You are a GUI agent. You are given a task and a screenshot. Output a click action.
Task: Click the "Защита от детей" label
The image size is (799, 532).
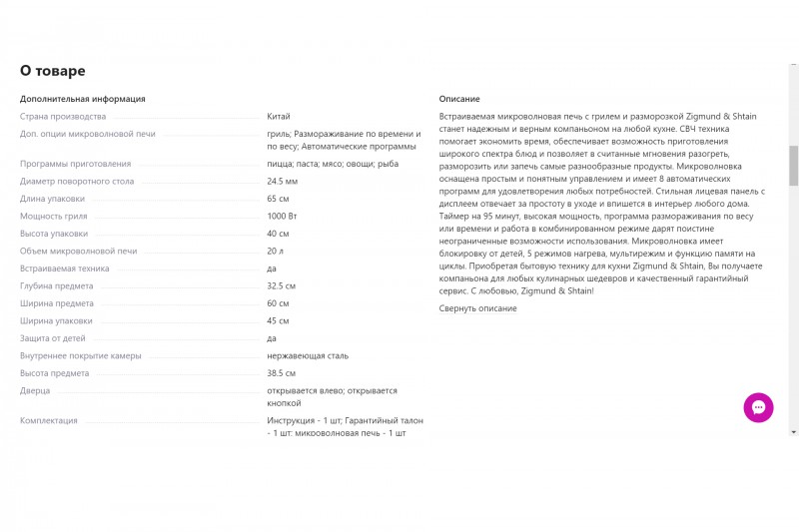click(53, 338)
